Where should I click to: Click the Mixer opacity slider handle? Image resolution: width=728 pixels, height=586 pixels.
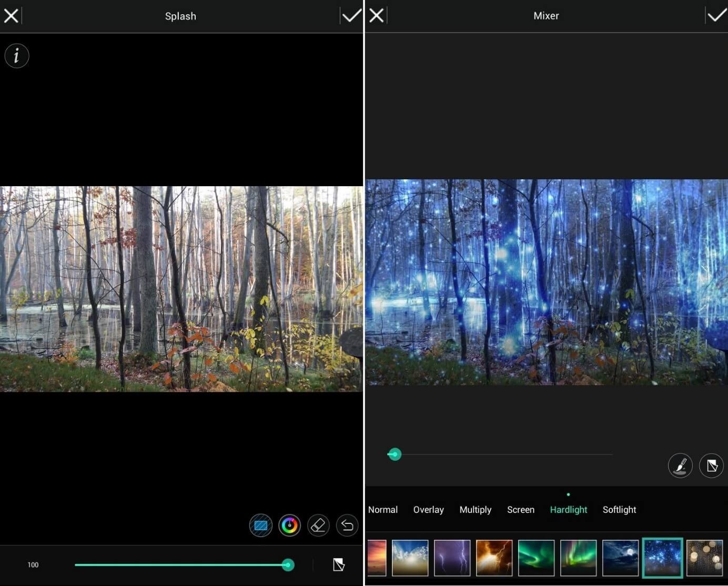pos(395,454)
